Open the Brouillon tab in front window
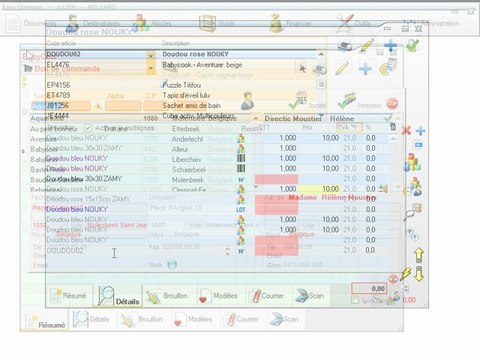 [x=168, y=296]
